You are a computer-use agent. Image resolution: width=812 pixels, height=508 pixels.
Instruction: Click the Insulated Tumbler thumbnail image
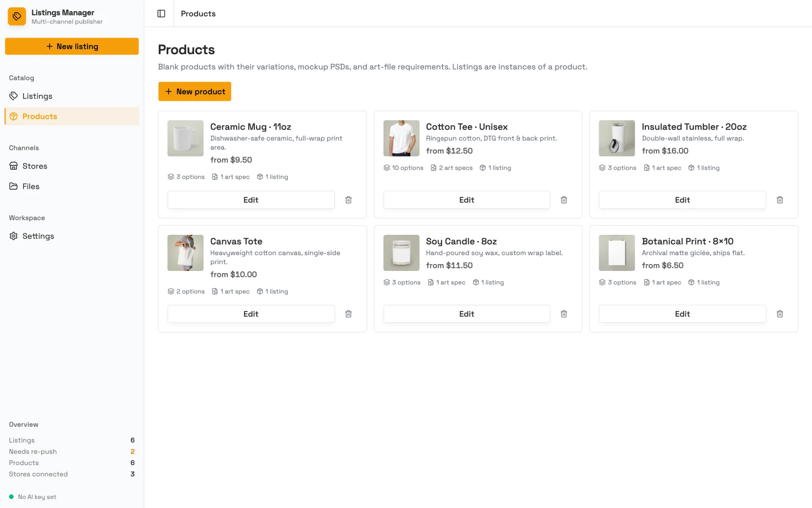[x=617, y=138]
